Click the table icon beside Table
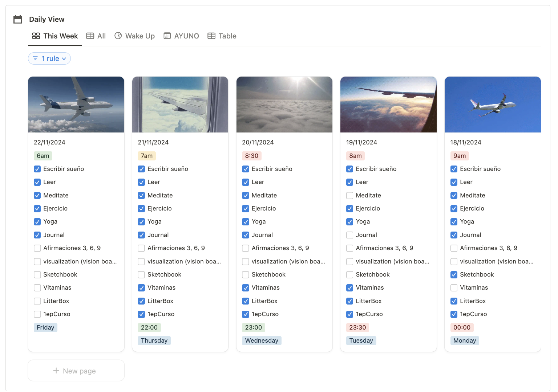 211,36
